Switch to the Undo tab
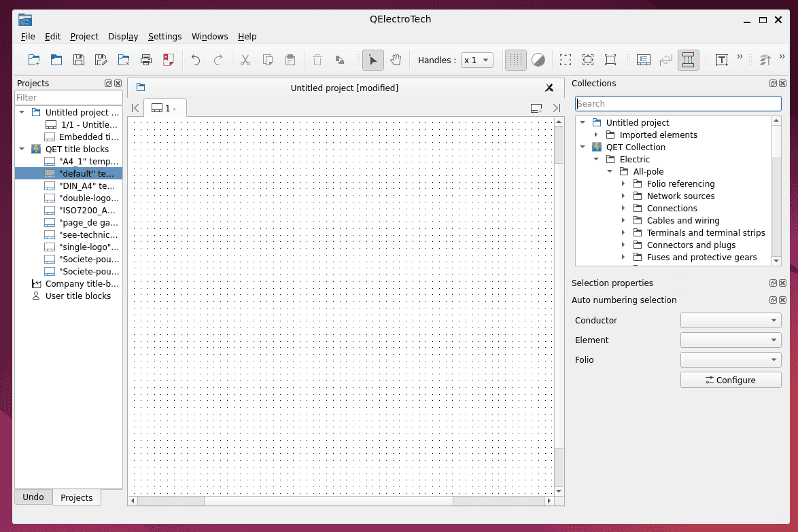Image resolution: width=798 pixels, height=532 pixels. [x=33, y=497]
